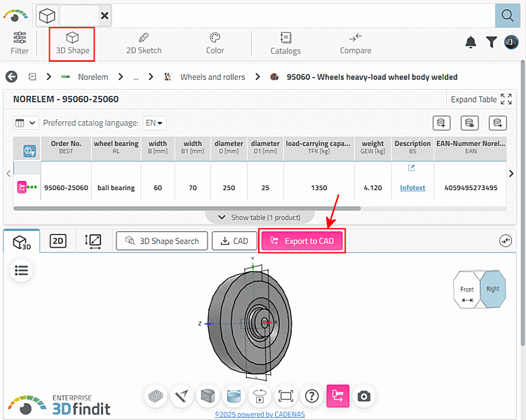Open the Infotext link
The width and height of the screenshot is (526, 420).
click(x=412, y=188)
